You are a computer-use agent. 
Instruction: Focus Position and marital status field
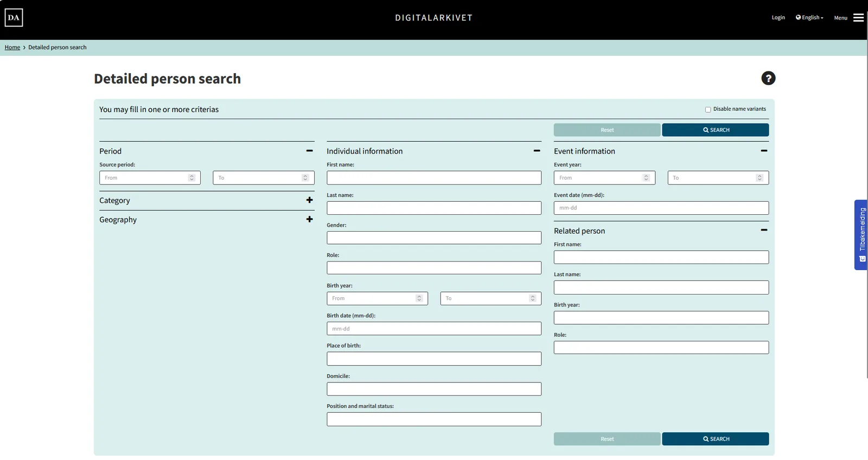pyautogui.click(x=434, y=419)
